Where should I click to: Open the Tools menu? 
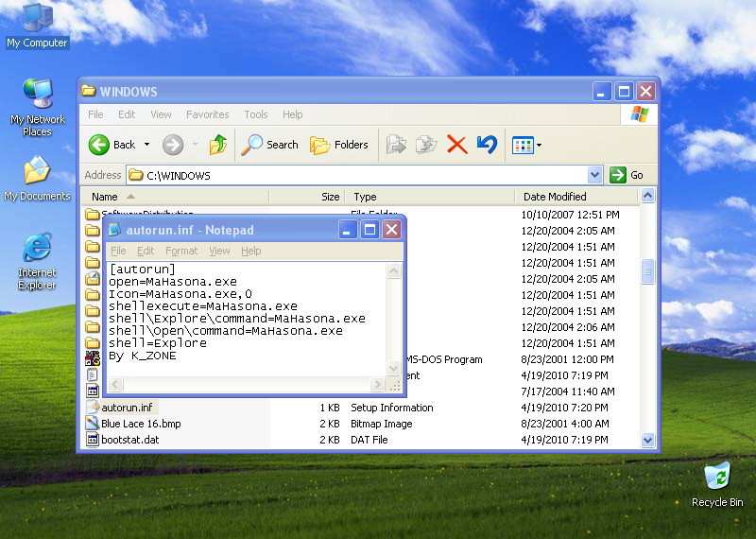255,114
